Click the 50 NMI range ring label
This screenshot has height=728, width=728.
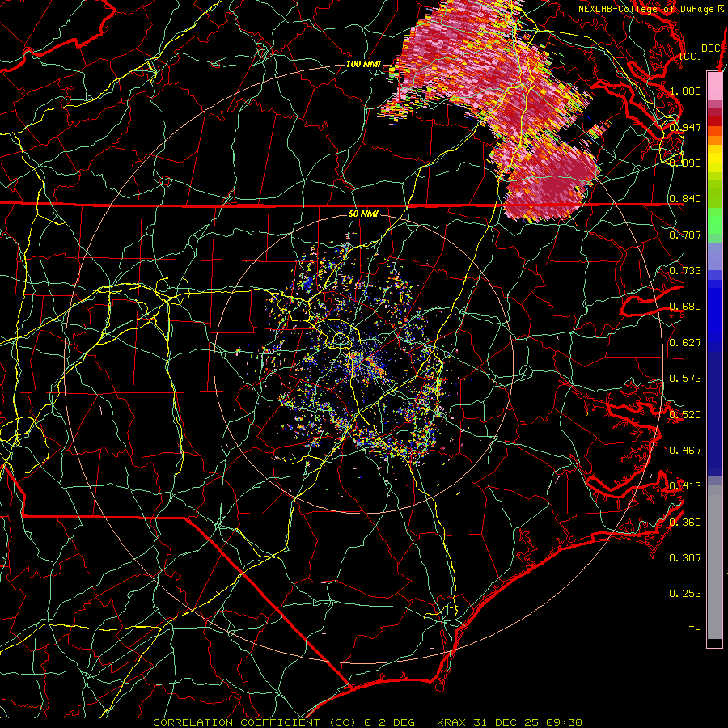click(363, 214)
